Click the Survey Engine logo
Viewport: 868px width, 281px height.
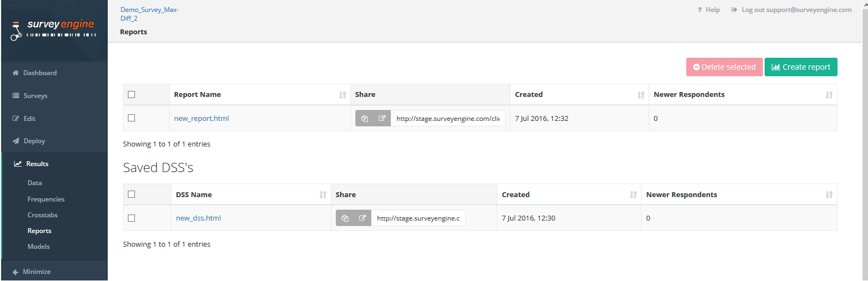[54, 29]
